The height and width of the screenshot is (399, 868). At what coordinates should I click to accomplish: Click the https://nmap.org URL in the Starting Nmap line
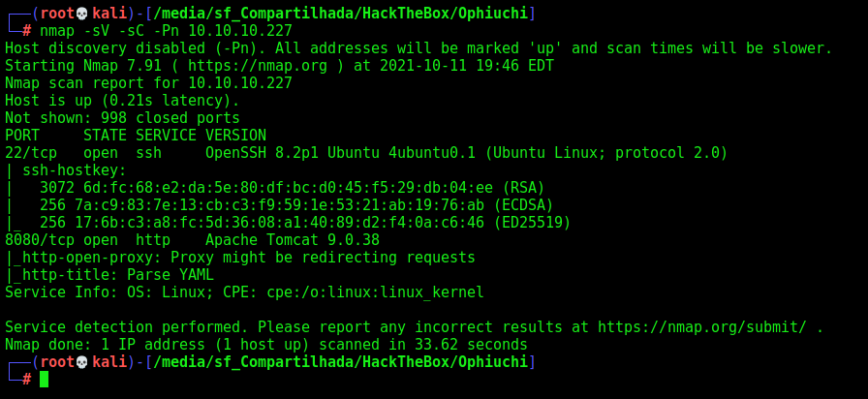click(257, 66)
